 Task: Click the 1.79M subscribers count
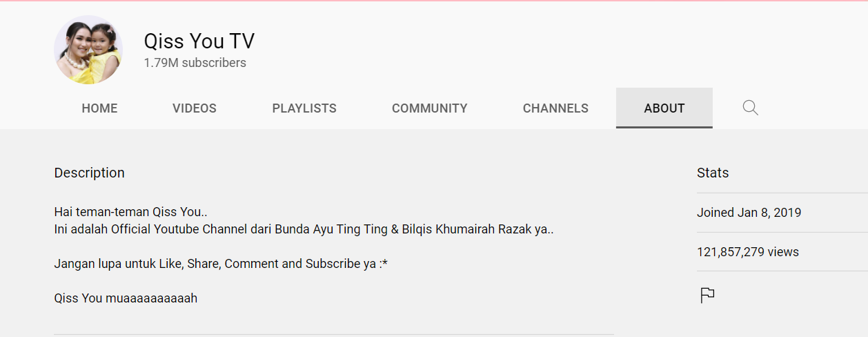[195, 63]
